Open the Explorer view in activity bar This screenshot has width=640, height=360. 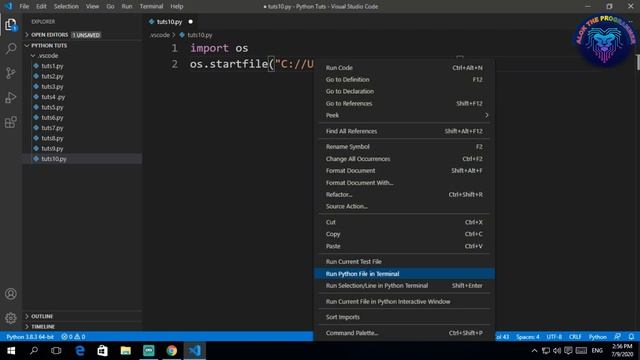coord(11,25)
